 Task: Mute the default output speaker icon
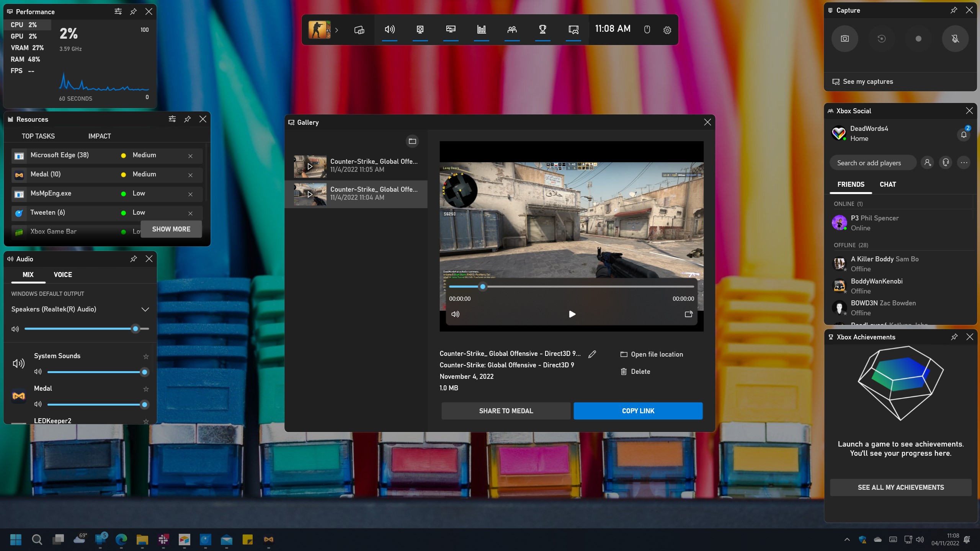click(x=15, y=329)
